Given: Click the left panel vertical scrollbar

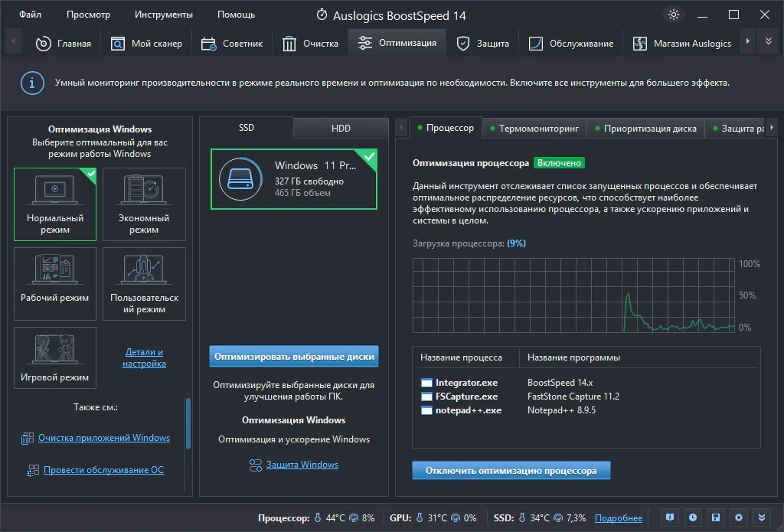Looking at the screenshot, I should pos(188,423).
